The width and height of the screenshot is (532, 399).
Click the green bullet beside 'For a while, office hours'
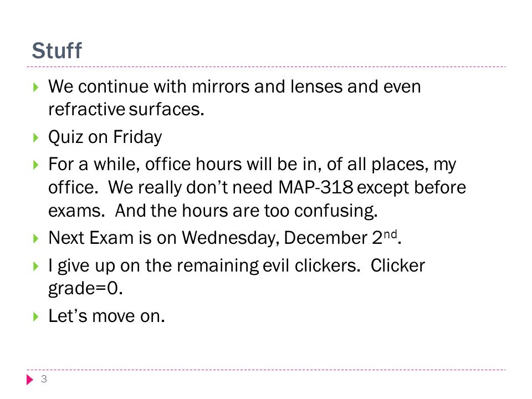pyautogui.click(x=35, y=165)
